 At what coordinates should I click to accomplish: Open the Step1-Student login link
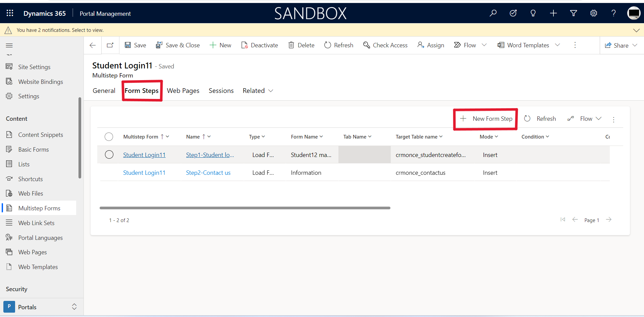click(210, 155)
